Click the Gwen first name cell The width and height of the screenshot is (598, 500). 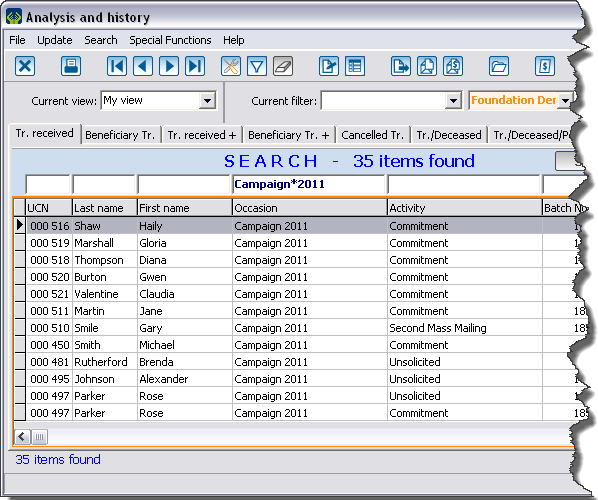[185, 277]
